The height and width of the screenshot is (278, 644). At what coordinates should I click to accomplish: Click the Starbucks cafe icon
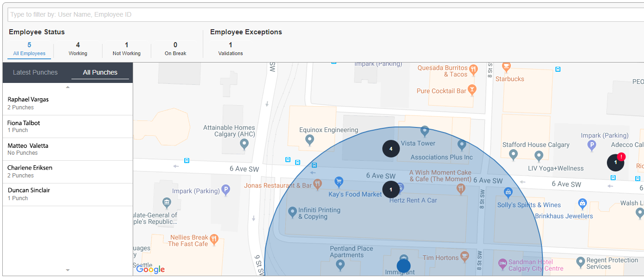click(507, 67)
